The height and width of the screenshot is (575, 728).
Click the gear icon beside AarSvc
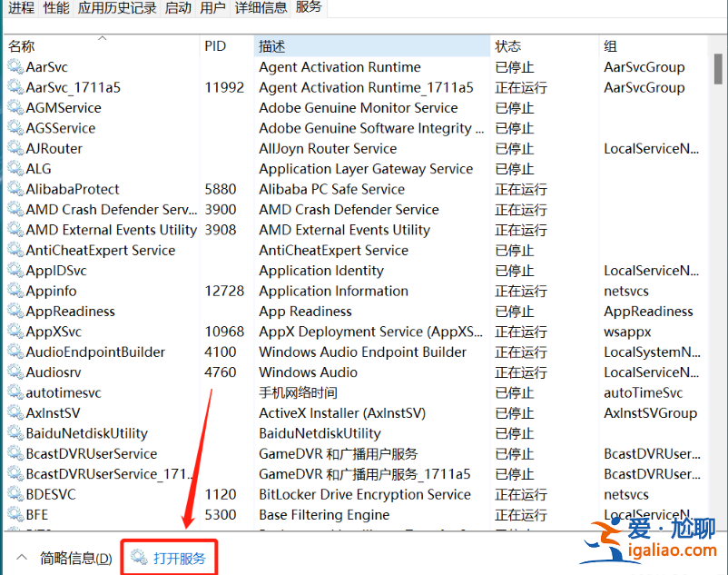(15, 67)
